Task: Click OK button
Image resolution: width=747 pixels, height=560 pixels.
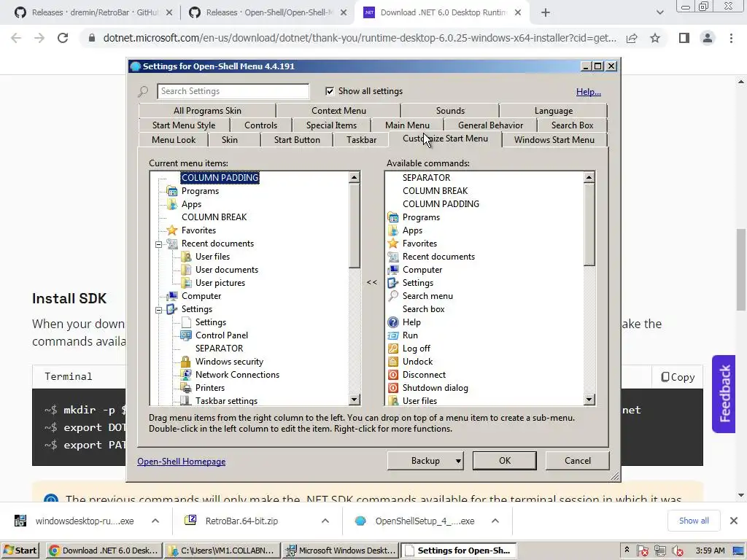Action: (505, 461)
